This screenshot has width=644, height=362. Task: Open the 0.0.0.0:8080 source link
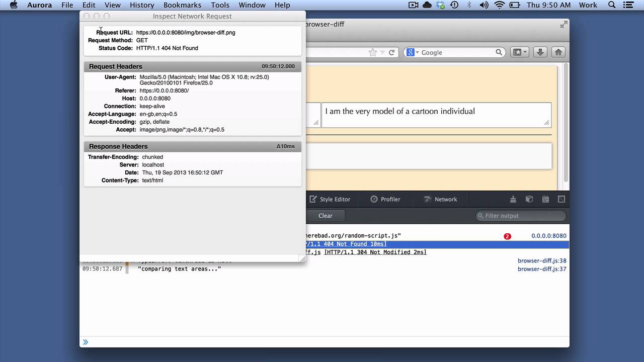click(549, 236)
